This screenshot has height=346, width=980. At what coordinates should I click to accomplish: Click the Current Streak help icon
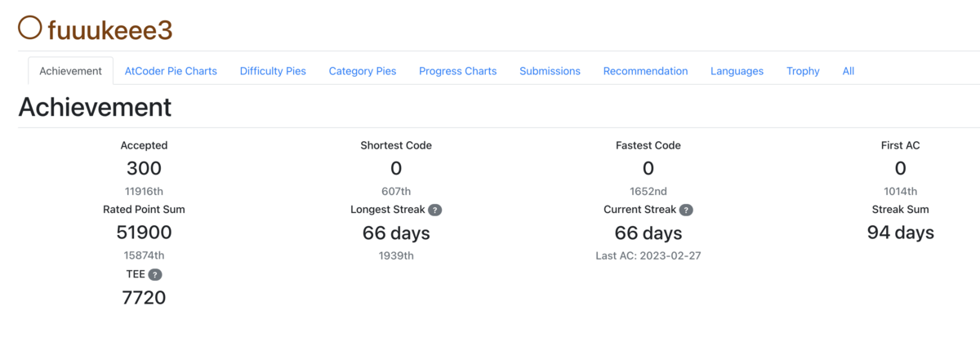tap(686, 210)
